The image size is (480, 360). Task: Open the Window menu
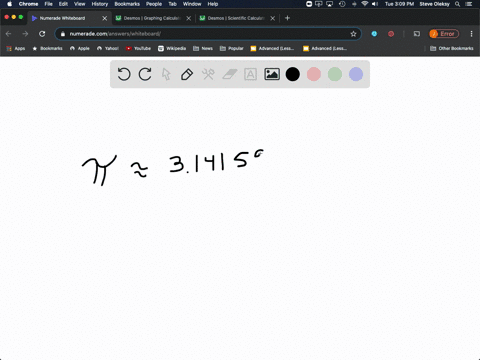tap(192, 4)
